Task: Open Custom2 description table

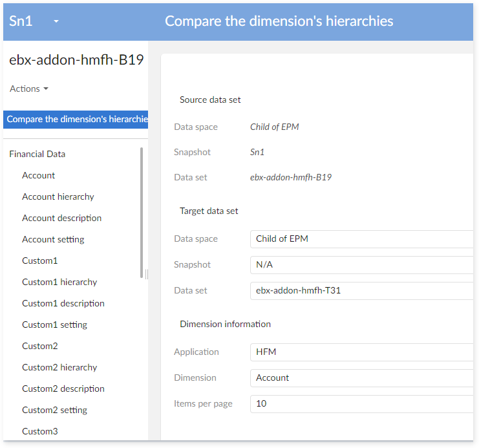Action: tap(63, 389)
